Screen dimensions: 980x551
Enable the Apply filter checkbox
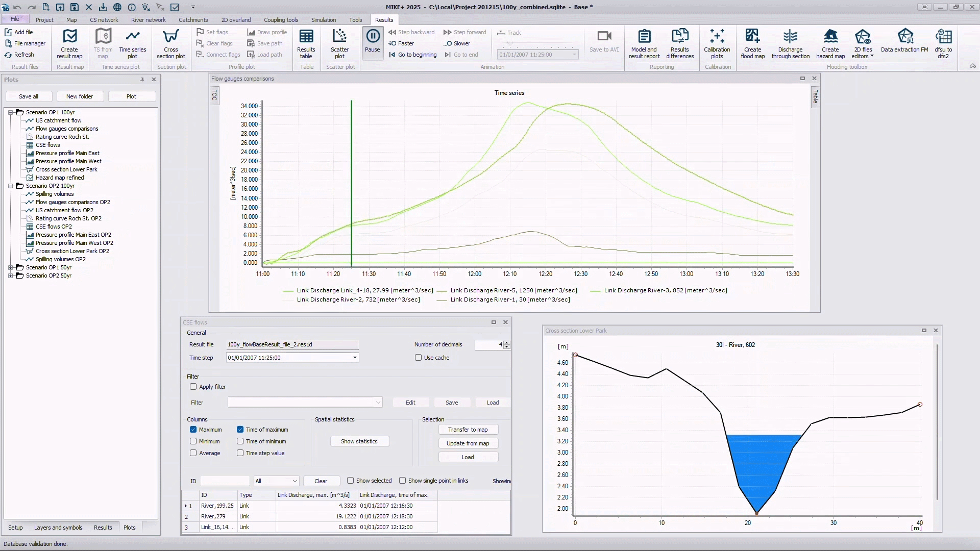[193, 387]
